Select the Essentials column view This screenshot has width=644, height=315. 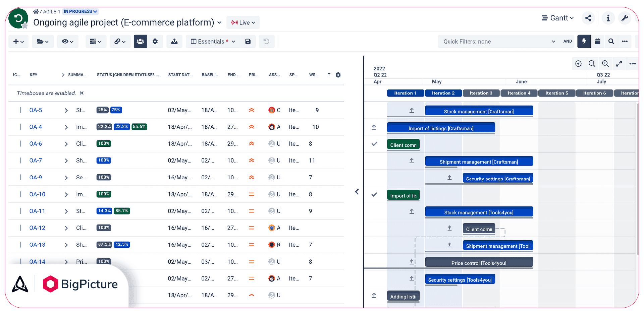[213, 42]
